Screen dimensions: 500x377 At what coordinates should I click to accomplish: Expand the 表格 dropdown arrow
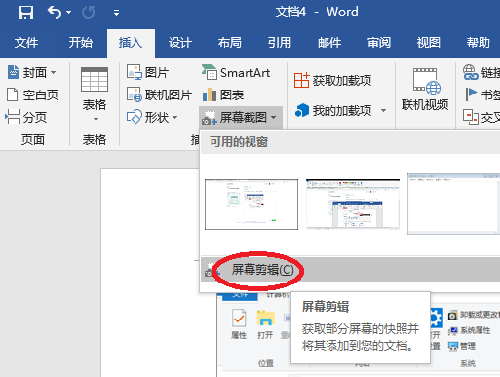96,119
